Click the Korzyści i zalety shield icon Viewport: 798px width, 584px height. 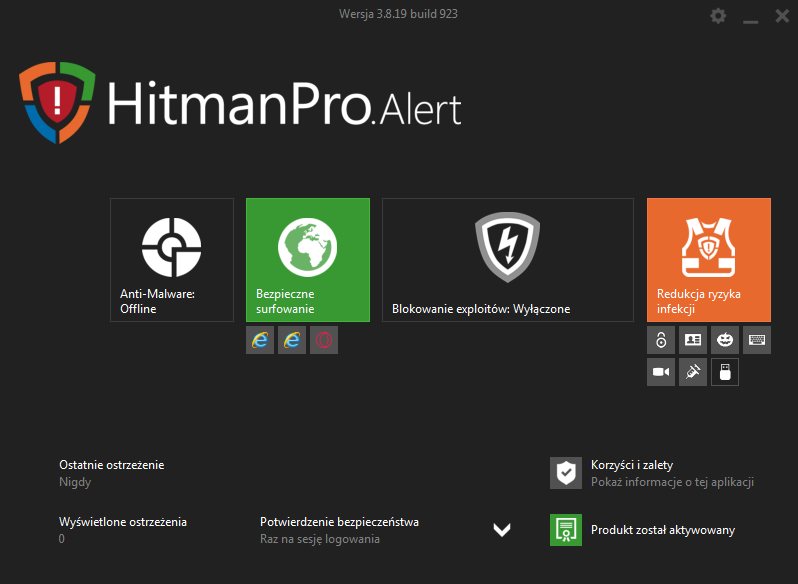[x=566, y=473]
